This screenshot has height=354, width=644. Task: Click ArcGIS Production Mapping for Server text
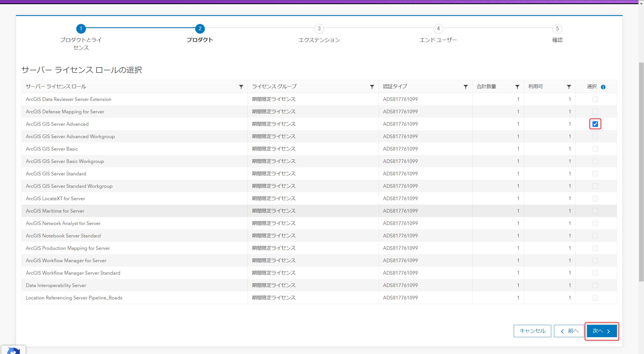pos(68,248)
